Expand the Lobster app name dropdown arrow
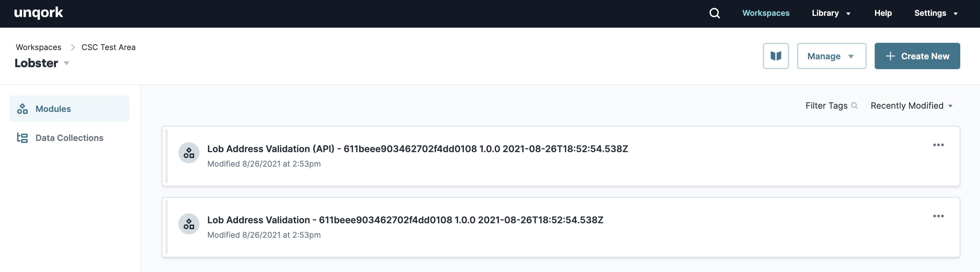Image resolution: width=980 pixels, height=272 pixels. pos(66,63)
